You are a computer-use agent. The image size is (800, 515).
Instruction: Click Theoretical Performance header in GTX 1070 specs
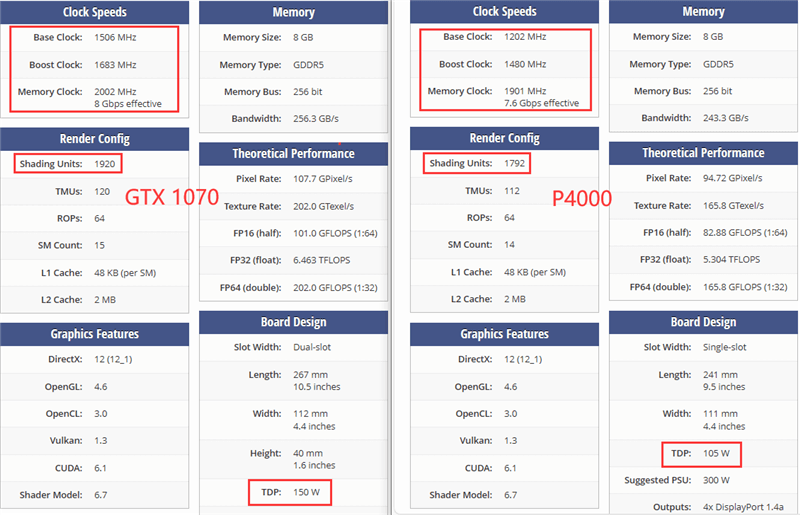click(x=293, y=154)
